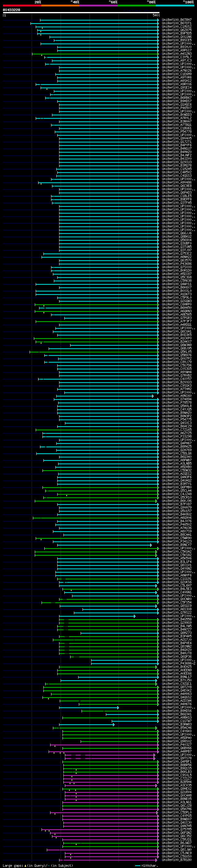Select the UniRef100_B6Q341 label

pos(176,714)
